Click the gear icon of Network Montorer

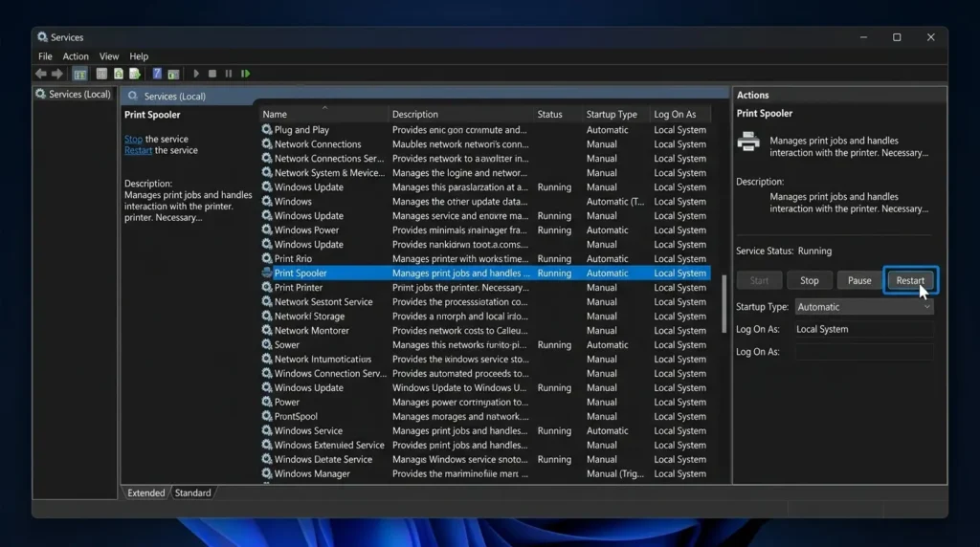coord(267,330)
